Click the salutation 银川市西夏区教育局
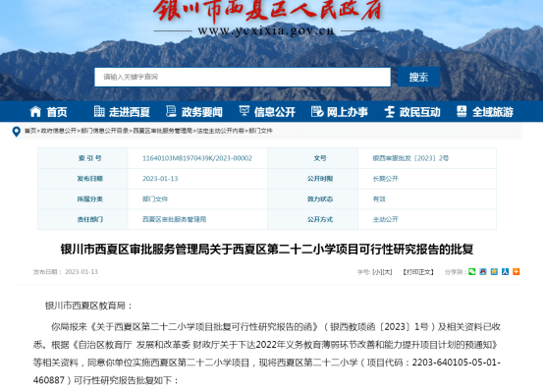 (x=88, y=306)
